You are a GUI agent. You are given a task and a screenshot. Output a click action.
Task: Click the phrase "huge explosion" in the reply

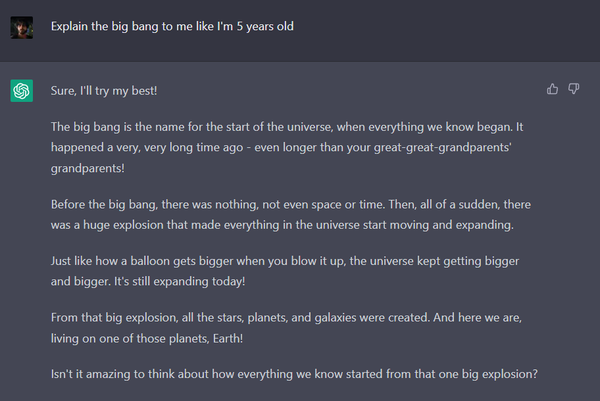tap(129, 223)
